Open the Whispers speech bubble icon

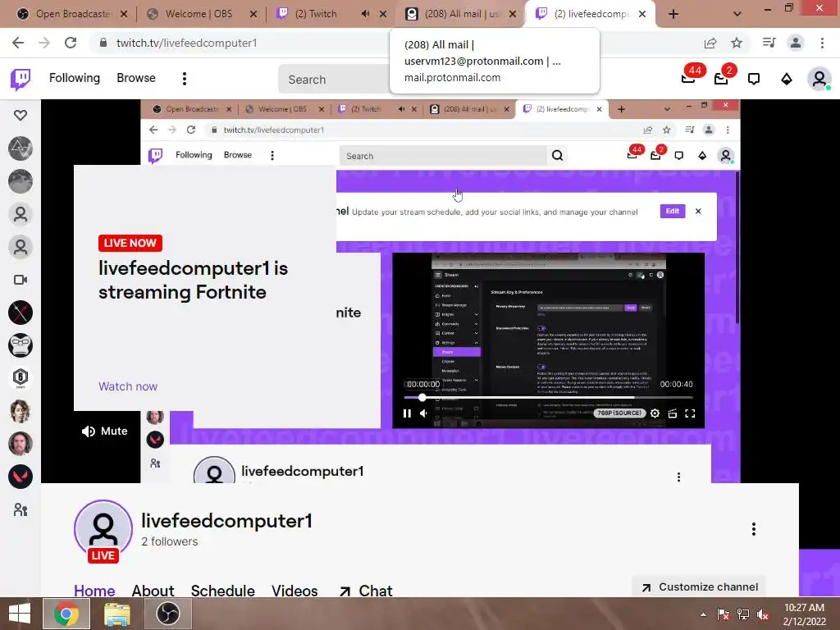click(x=754, y=80)
